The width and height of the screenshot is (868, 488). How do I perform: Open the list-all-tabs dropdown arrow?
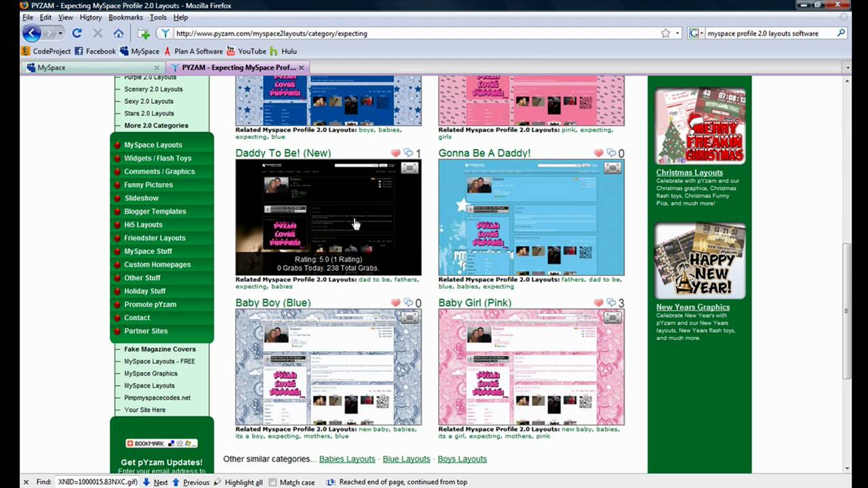pyautogui.click(x=846, y=67)
